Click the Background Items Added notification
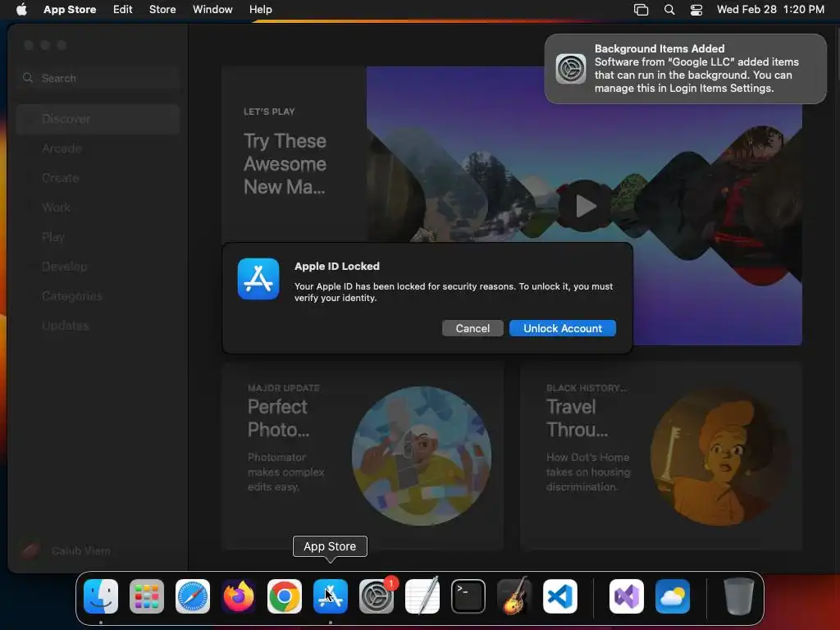Screen dimensions: 840x630 point(685,69)
